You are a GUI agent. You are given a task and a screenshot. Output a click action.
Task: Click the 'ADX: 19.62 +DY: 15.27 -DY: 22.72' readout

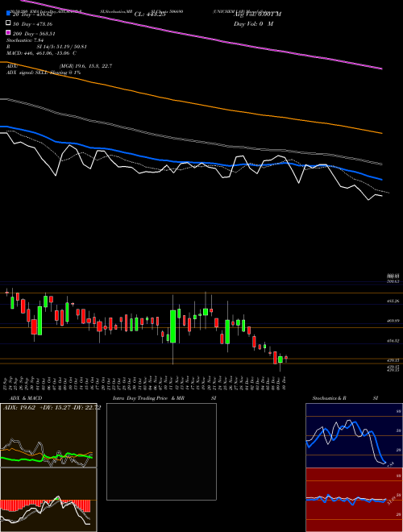click(52, 408)
